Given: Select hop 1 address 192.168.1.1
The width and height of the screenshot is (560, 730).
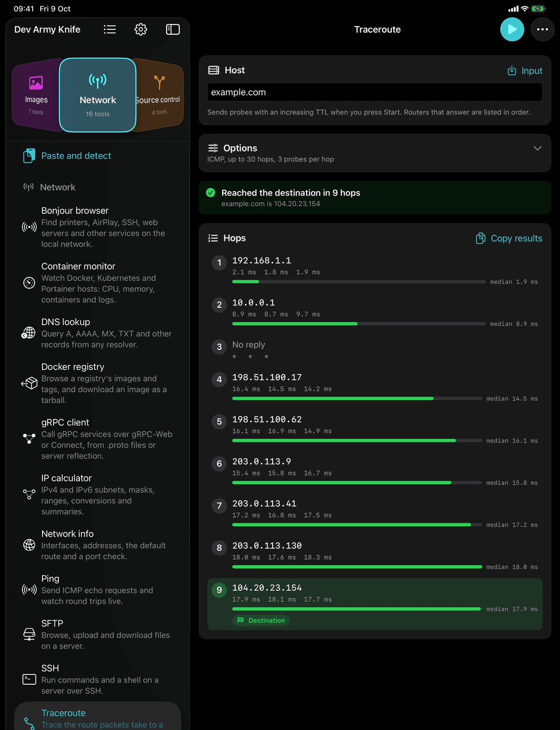Looking at the screenshot, I should pos(261,261).
